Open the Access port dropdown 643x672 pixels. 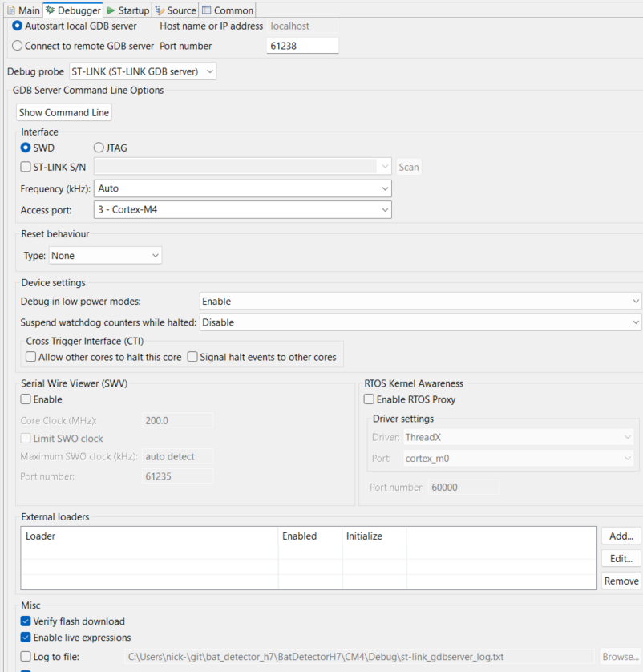pyautogui.click(x=243, y=210)
